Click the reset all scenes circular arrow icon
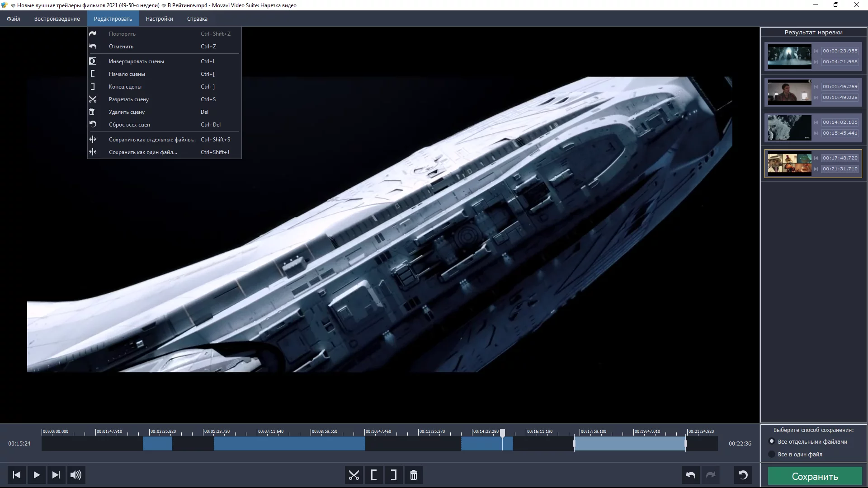Screen dimensions: 868x488 click(743, 475)
